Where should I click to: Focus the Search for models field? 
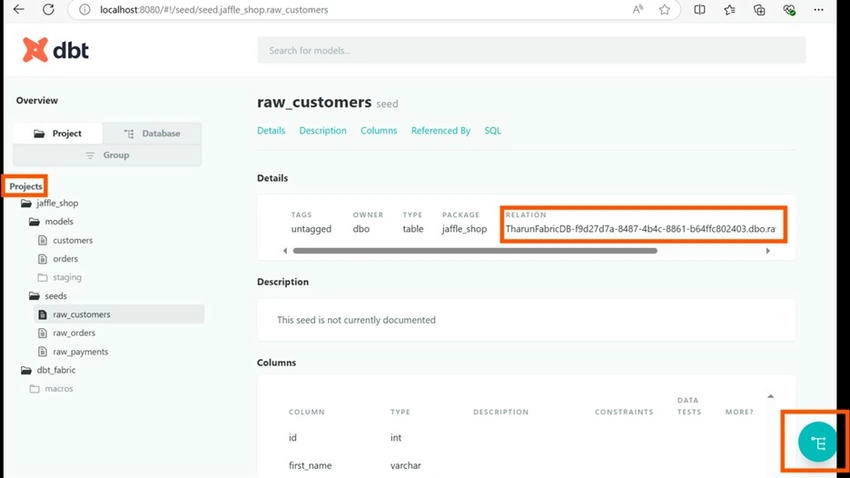(x=531, y=50)
